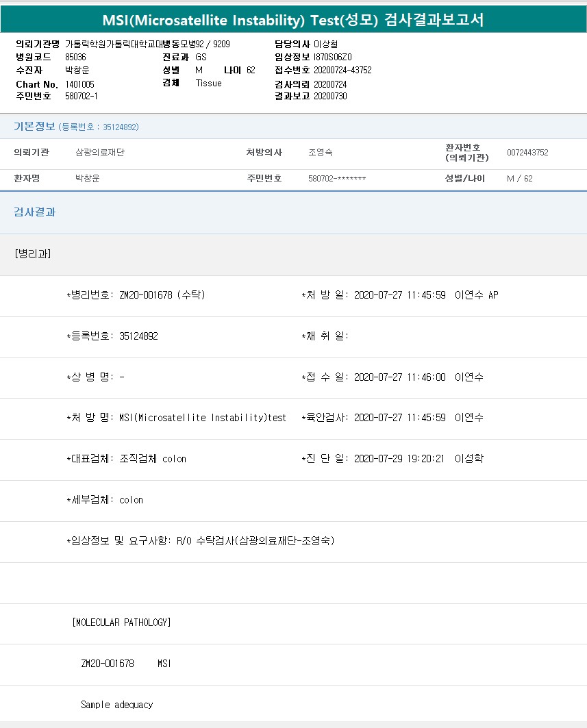Viewport: 587px width, 728px height.
Task: Click the *상 병 명 row
Action: [x=95, y=377]
